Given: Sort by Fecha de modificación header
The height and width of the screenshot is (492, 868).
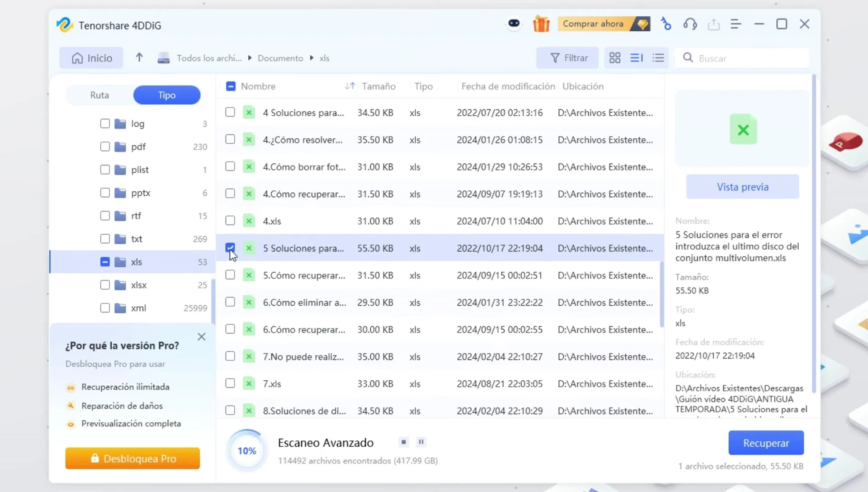Looking at the screenshot, I should (508, 86).
